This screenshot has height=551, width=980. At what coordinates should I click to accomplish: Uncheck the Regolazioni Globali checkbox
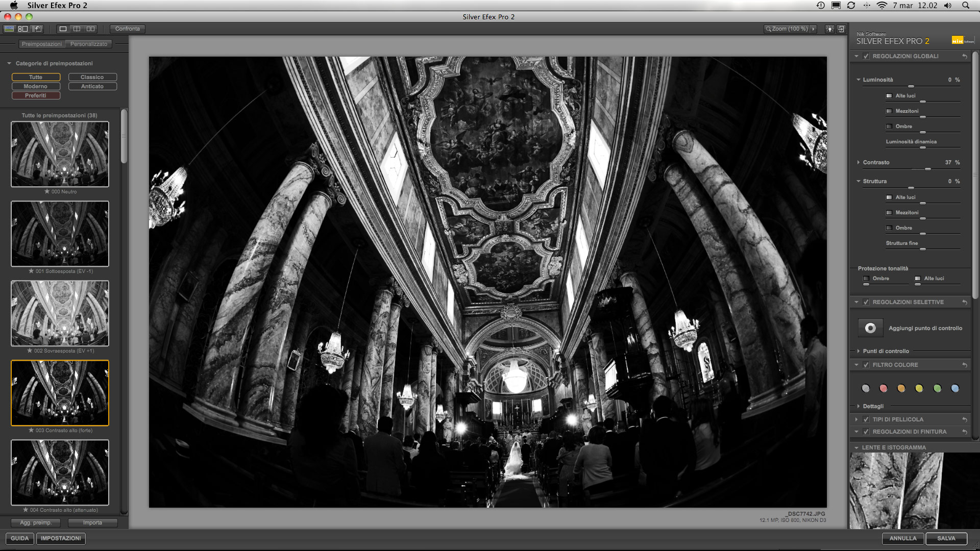click(866, 57)
